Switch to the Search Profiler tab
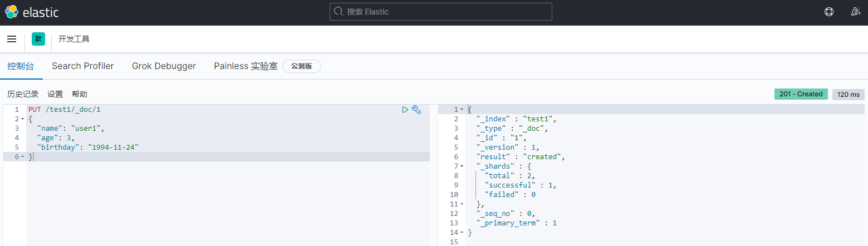Image resolution: width=868 pixels, height=246 pixels. point(83,66)
